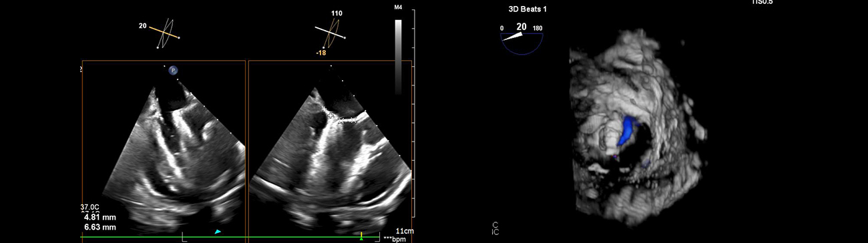Click the 11cm depth label
Image resolution: width=868 pixels, height=243 pixels.
tap(403, 230)
